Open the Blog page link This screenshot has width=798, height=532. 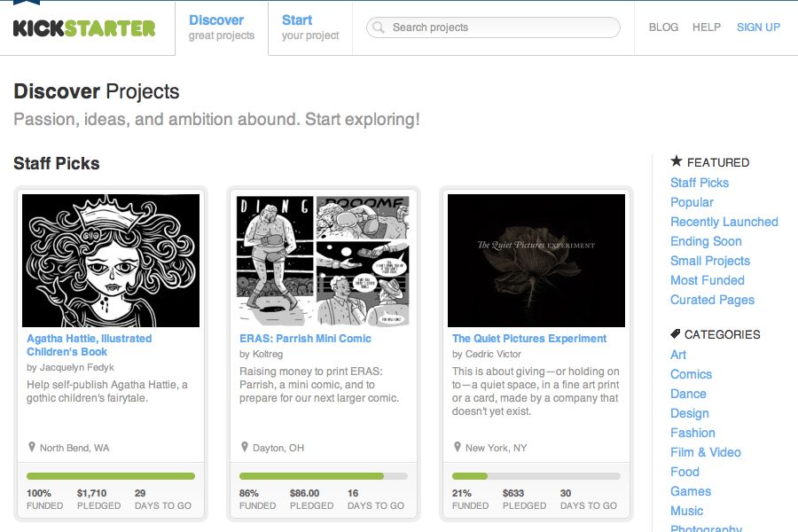663,27
